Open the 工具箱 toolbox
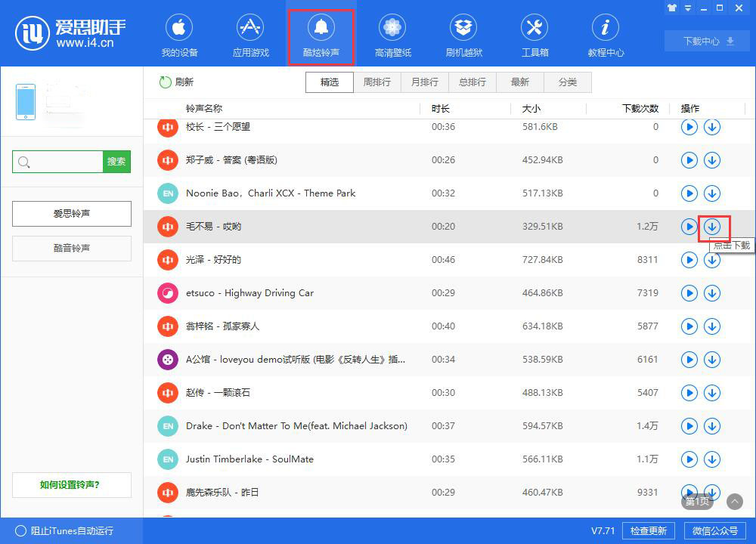Screen dimensions: 756x544 coord(534,35)
